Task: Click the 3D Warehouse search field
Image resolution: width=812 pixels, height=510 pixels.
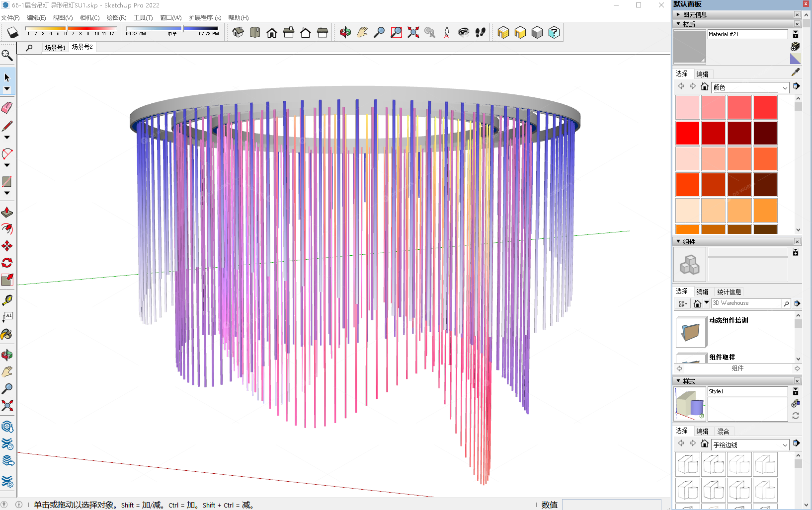Action: [746, 303]
